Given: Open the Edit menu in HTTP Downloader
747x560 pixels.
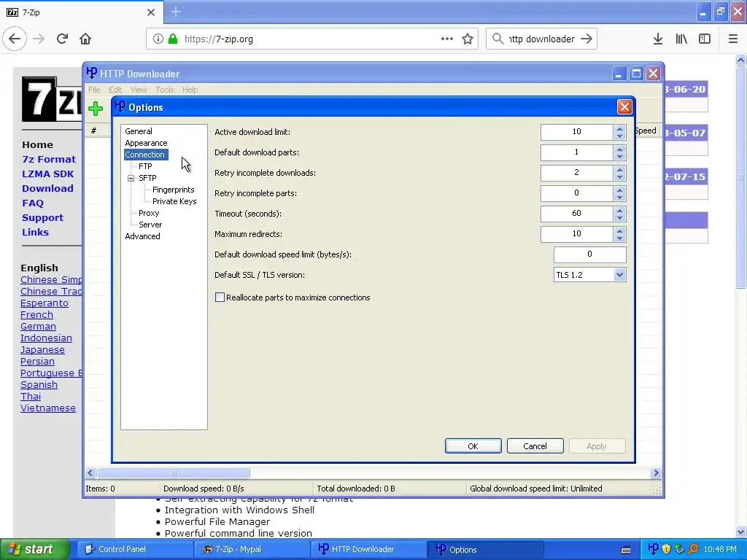Looking at the screenshot, I should 115,90.
